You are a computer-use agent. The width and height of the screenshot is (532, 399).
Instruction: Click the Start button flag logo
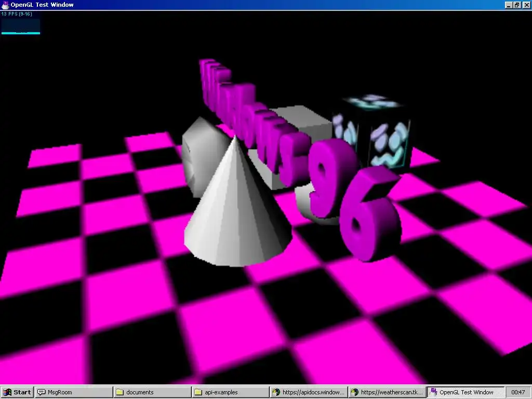pos(7,392)
